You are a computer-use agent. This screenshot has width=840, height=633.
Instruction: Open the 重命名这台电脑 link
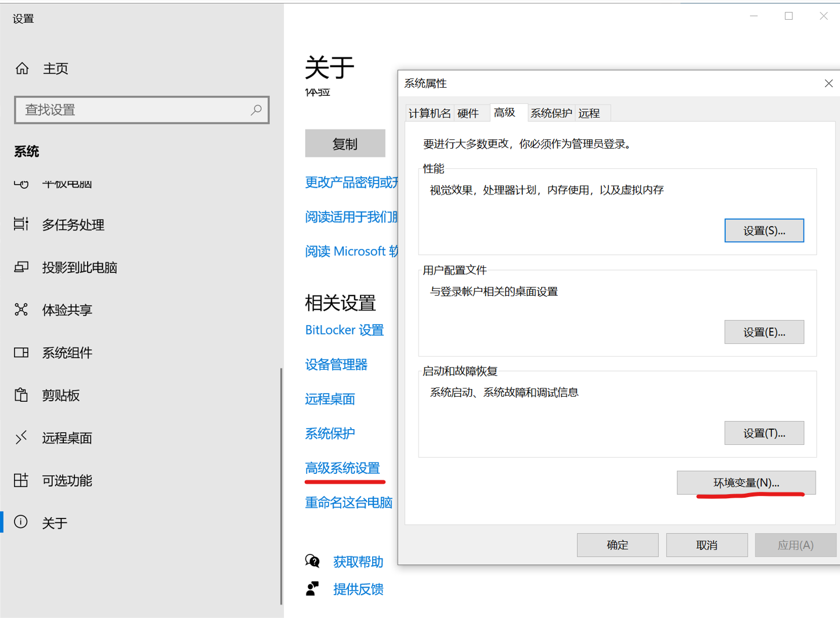tap(349, 502)
